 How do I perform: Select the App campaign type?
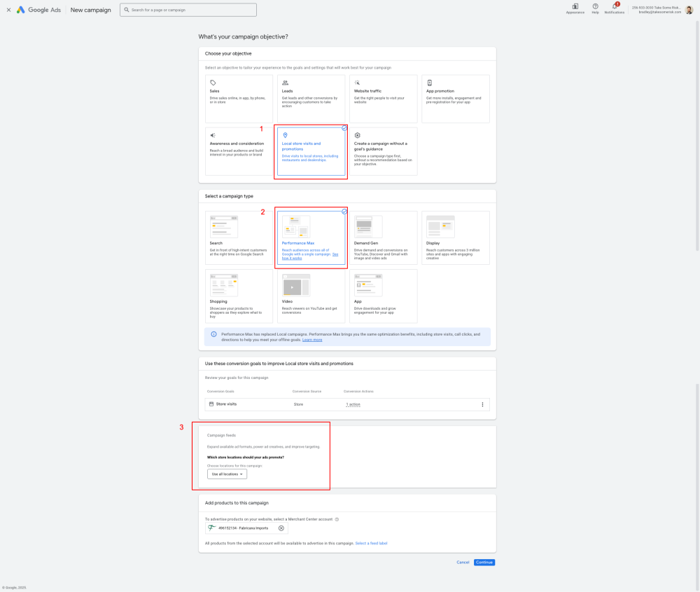[x=384, y=296]
